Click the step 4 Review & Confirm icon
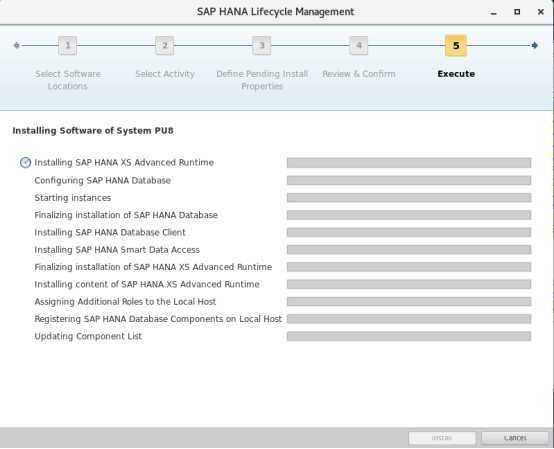Viewport: 554px width, 449px height. point(359,46)
